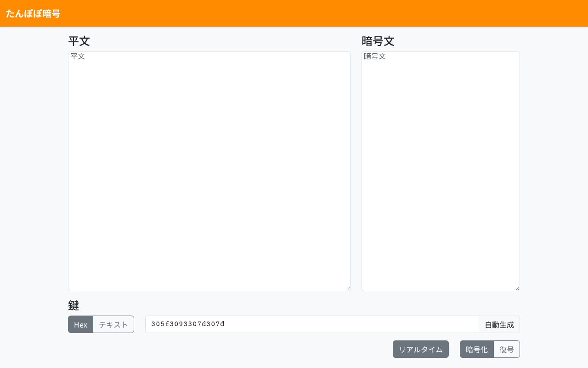The image size is (588, 368).
Task: Switch to 復号 decrypt mode
Action: click(507, 349)
